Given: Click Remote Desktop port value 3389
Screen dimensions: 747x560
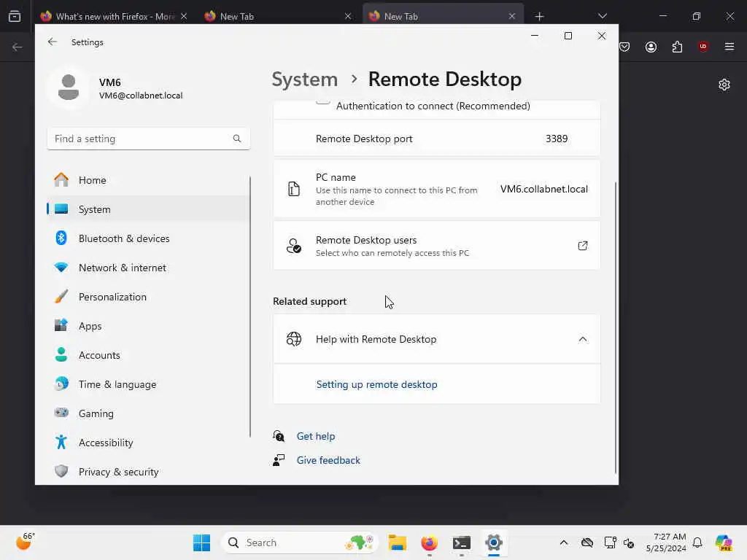Looking at the screenshot, I should (557, 139).
